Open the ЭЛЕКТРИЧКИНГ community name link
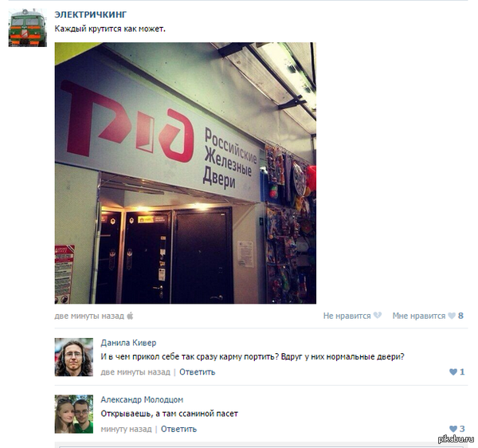 pyautogui.click(x=90, y=14)
